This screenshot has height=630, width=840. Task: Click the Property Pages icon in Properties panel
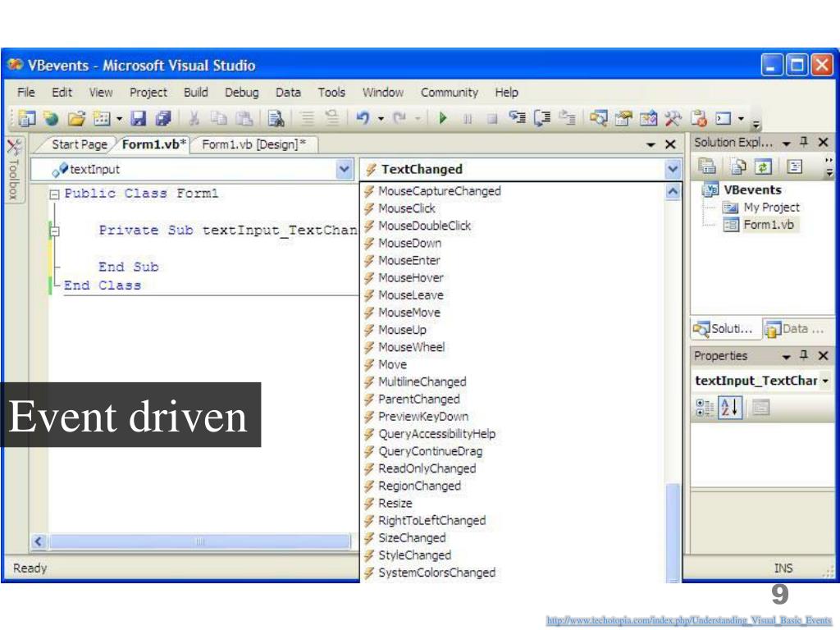pyautogui.click(x=760, y=408)
